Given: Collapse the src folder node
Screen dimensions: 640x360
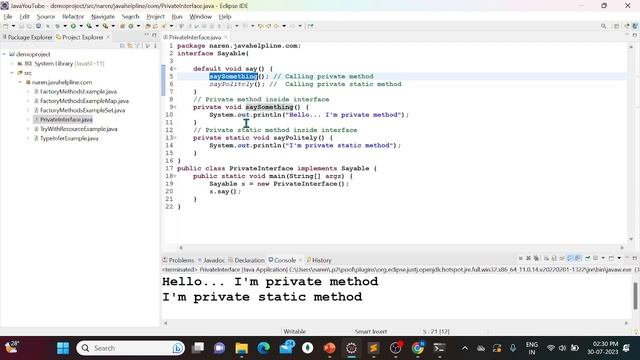Looking at the screenshot, I should coord(12,73).
